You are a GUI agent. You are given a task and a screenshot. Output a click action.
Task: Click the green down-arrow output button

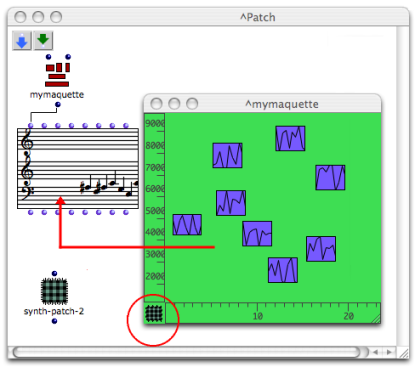[x=43, y=41]
